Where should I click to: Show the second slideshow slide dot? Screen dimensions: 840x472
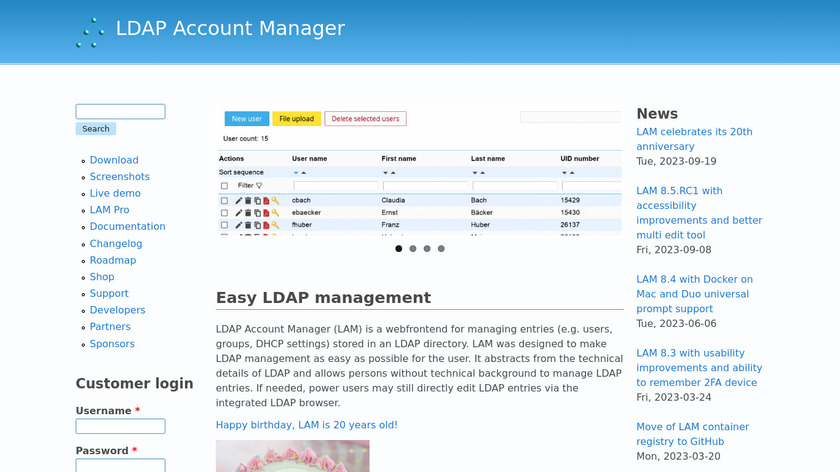[413, 249]
